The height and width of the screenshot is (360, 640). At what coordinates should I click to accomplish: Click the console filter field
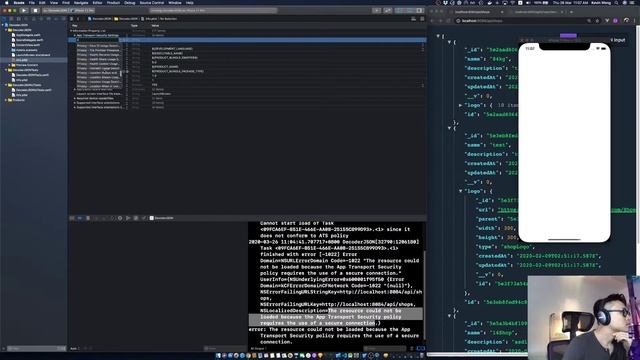click(x=384, y=349)
